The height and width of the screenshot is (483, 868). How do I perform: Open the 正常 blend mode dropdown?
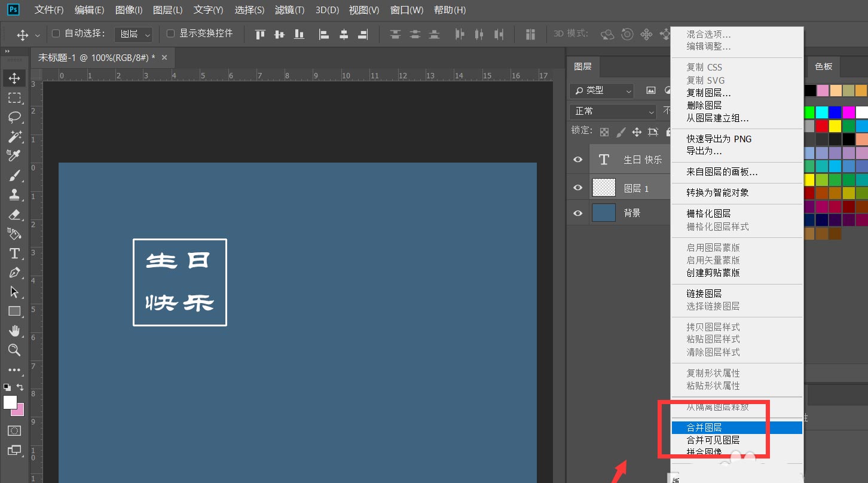(x=613, y=111)
